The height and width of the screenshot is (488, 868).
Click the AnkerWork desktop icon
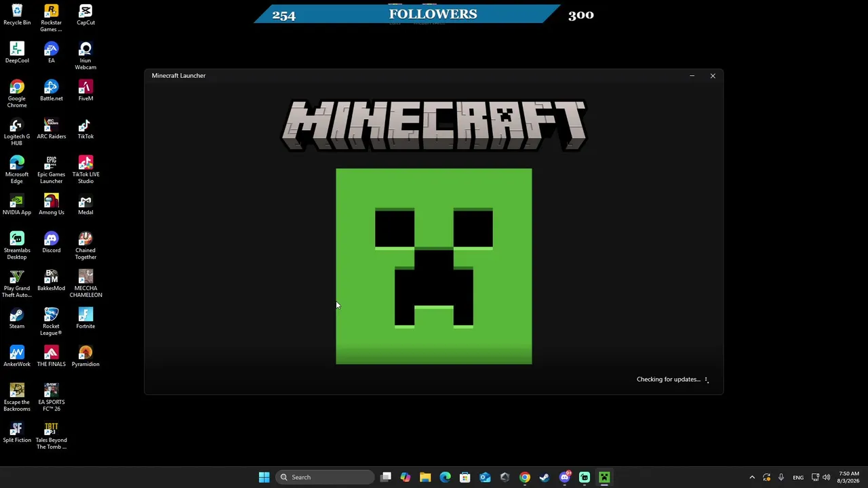17,357
